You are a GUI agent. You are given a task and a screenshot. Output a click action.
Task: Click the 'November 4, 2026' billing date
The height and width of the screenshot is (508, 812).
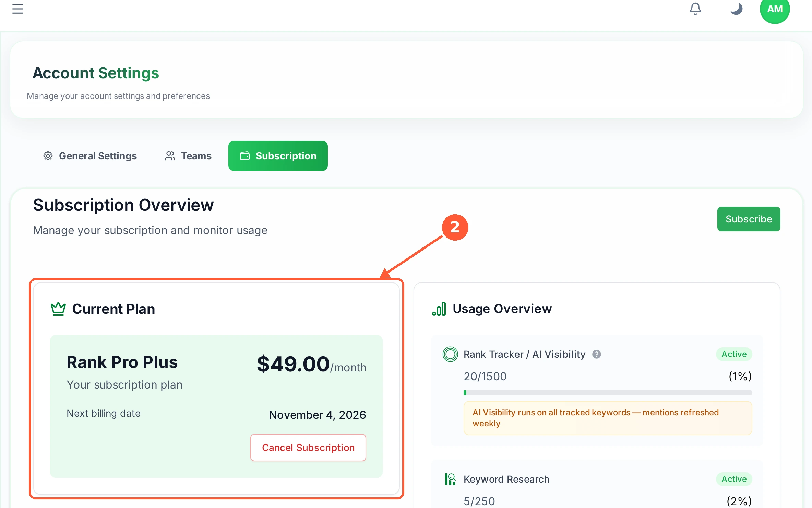[x=318, y=415]
